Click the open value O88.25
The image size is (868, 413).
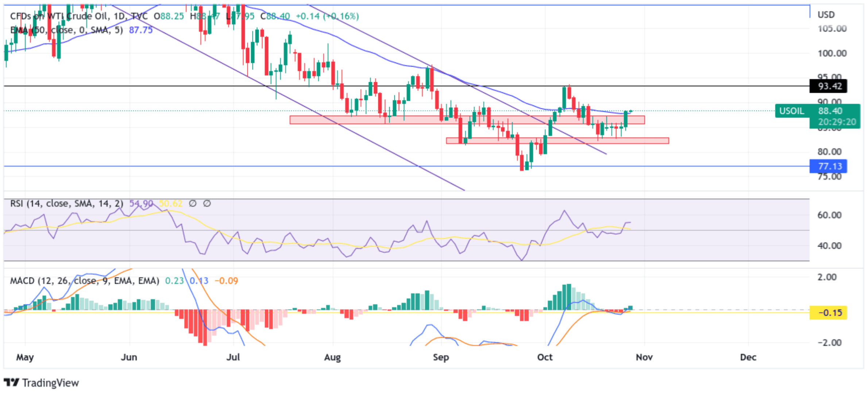tap(169, 16)
